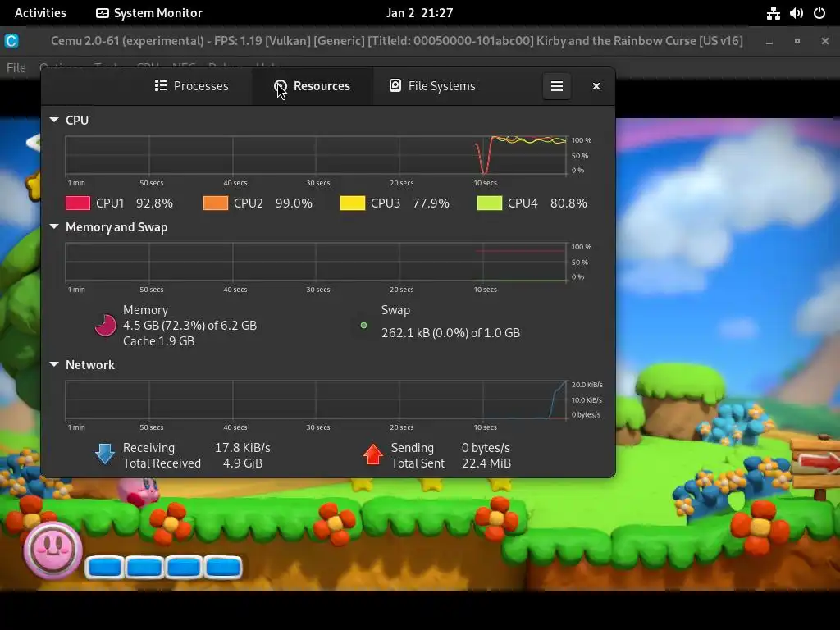This screenshot has width=840, height=630.
Task: Click the Network history graph
Action: [x=316, y=399]
